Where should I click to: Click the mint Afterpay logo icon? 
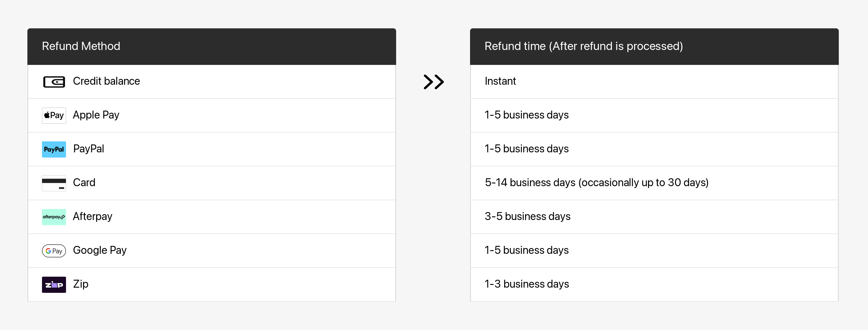54,217
